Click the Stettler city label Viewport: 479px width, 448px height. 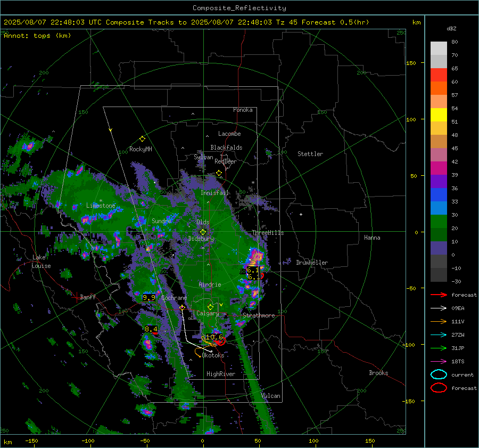pos(310,154)
